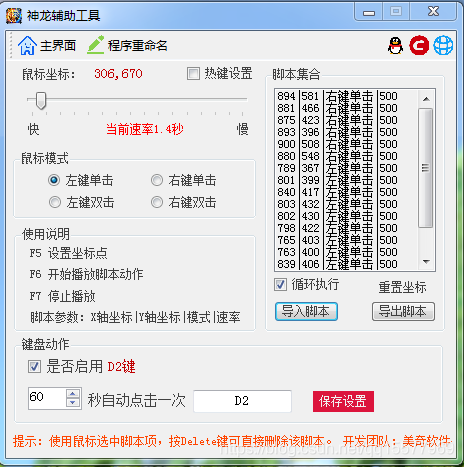Click 导入脚本 button

(306, 312)
